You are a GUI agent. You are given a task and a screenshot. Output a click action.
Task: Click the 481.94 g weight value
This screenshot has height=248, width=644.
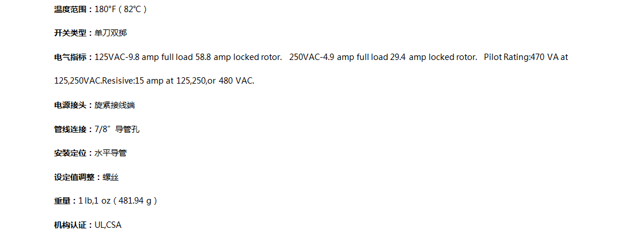[135, 201]
